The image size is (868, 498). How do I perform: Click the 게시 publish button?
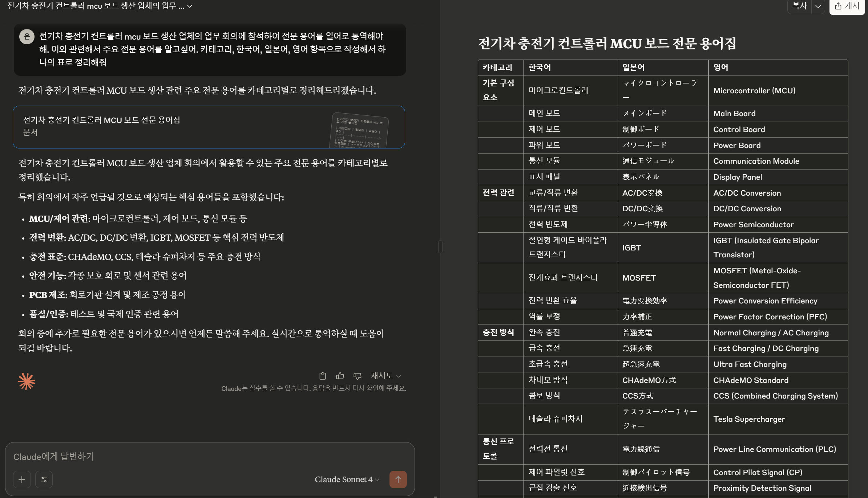[x=847, y=6]
